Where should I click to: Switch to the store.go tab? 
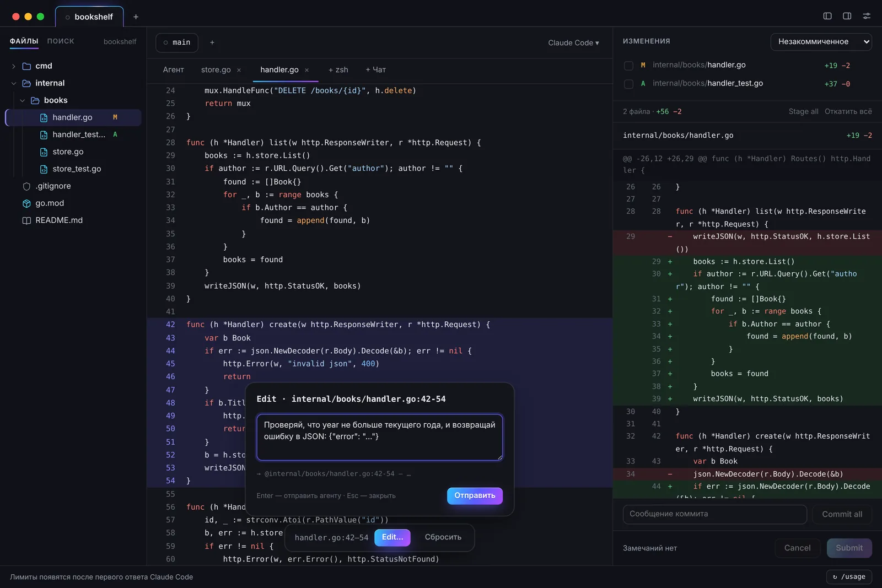[216, 70]
